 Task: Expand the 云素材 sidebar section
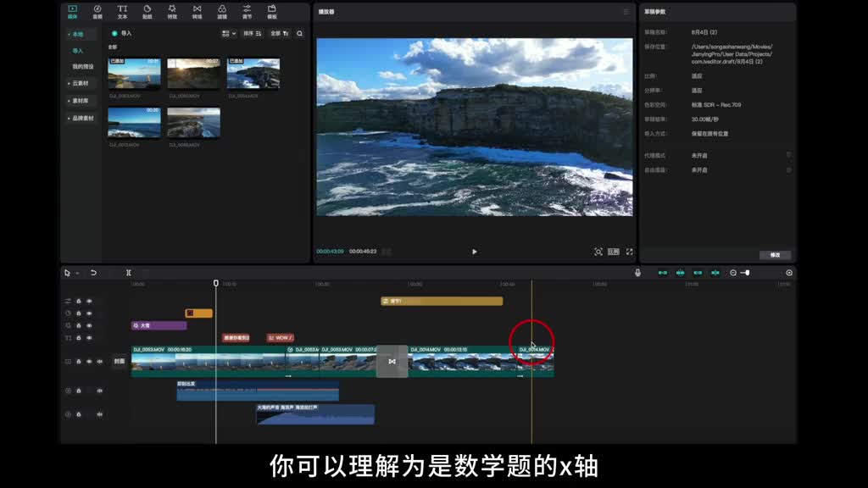tap(79, 83)
